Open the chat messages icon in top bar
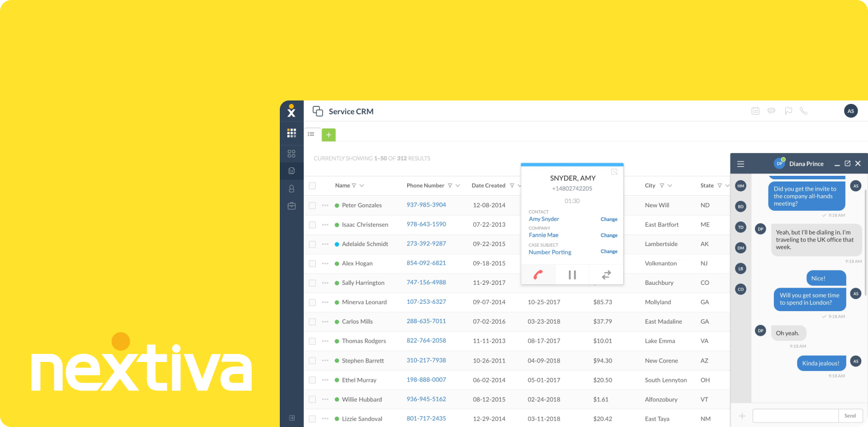 (x=771, y=111)
